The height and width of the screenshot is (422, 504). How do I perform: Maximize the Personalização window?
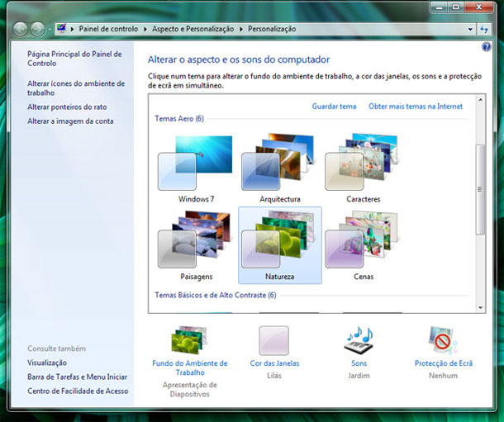tap(455, 7)
